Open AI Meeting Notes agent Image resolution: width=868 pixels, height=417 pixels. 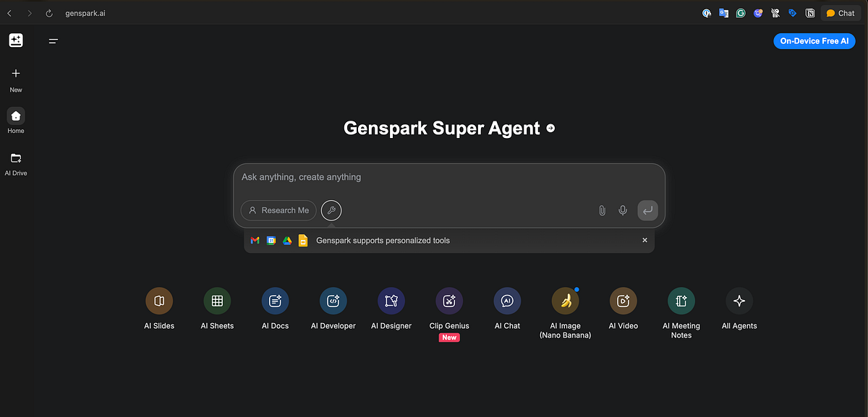681,301
